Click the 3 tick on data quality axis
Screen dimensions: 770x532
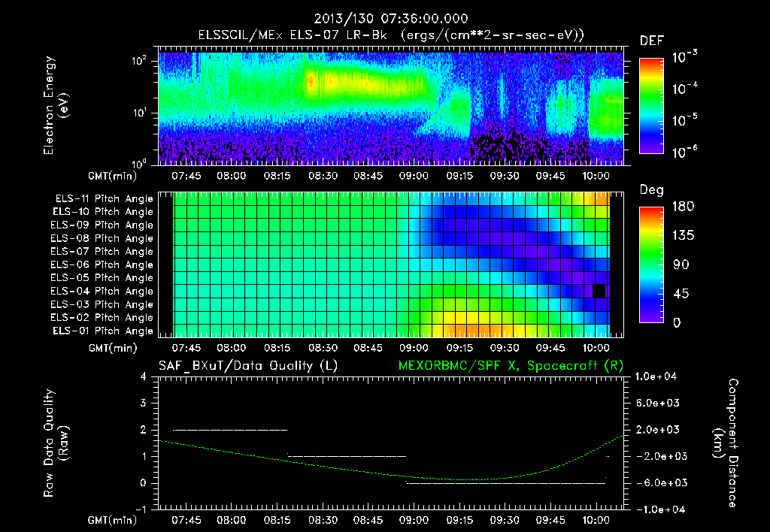[x=144, y=403]
